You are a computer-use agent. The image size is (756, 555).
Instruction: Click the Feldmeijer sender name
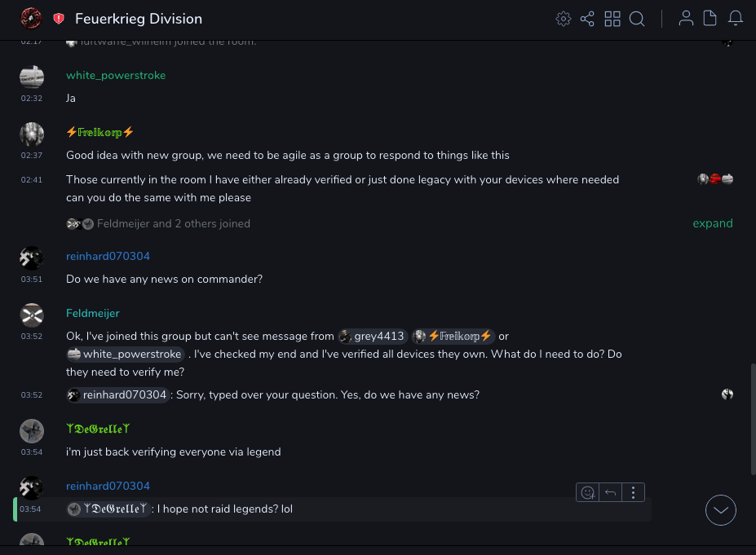click(x=93, y=313)
